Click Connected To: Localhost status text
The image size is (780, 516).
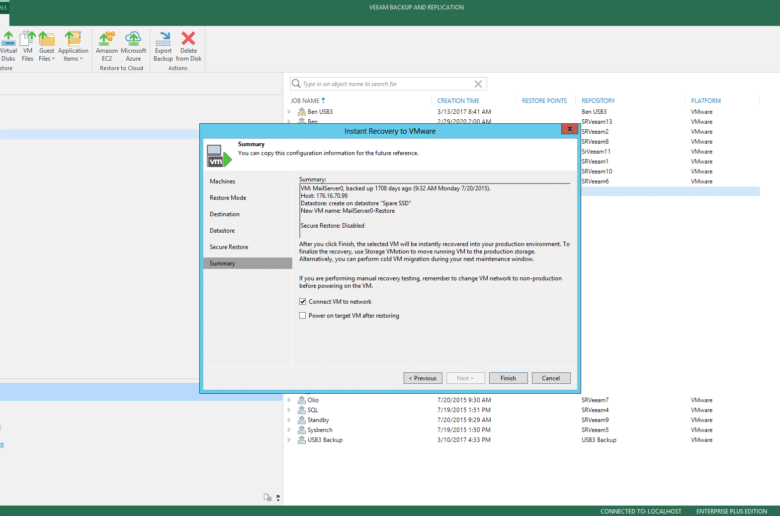point(641,511)
